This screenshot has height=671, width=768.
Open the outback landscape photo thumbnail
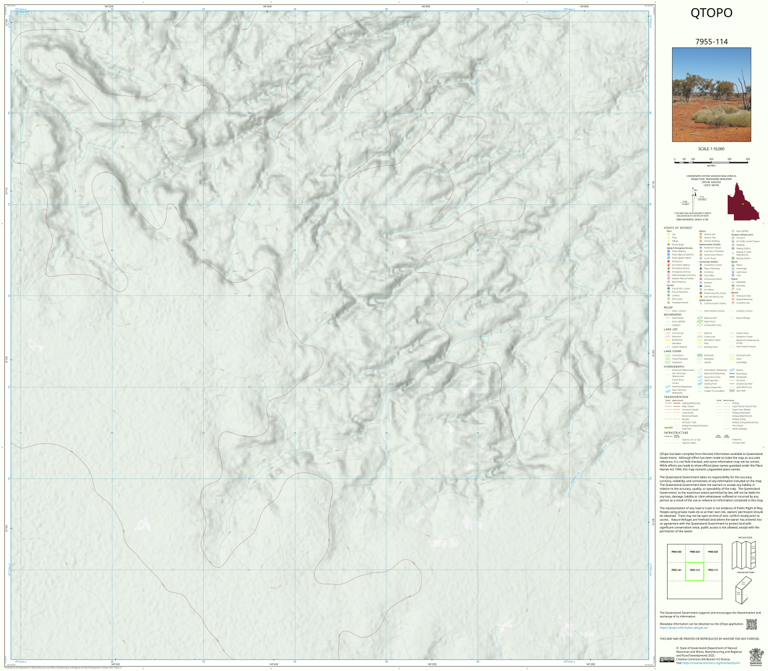711,95
